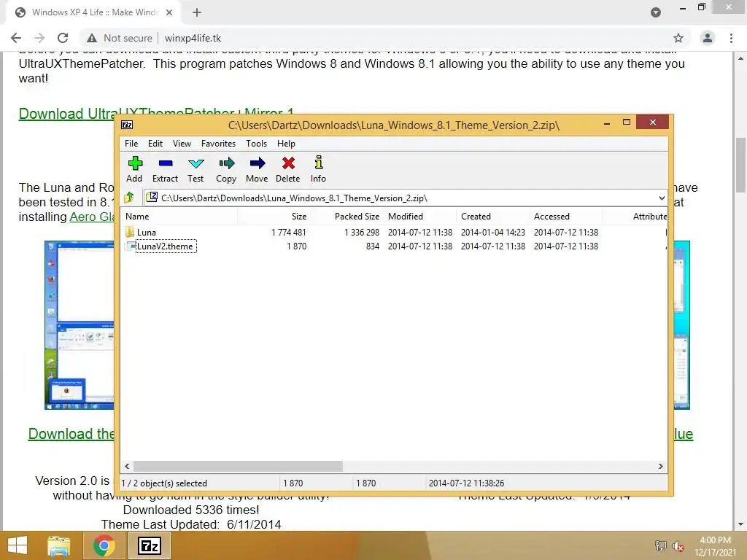
Task: Select the Luna folder row
Action: click(393, 233)
